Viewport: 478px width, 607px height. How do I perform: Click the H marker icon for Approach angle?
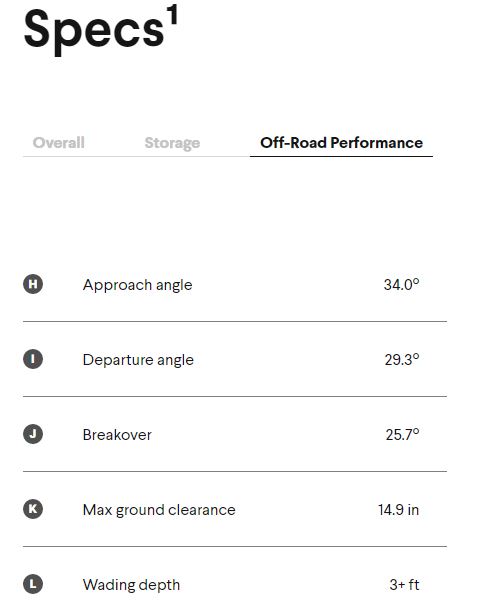pos(33,284)
